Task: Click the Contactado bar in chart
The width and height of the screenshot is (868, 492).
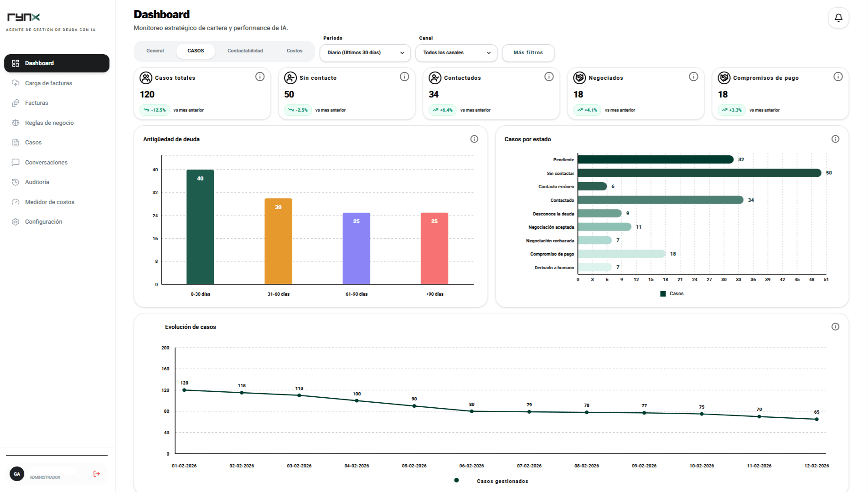Action: (x=661, y=200)
